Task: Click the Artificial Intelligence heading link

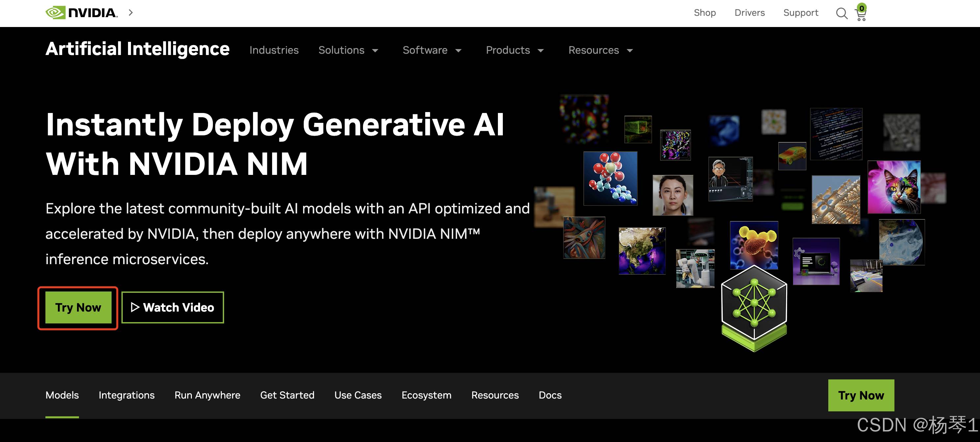Action: click(137, 49)
